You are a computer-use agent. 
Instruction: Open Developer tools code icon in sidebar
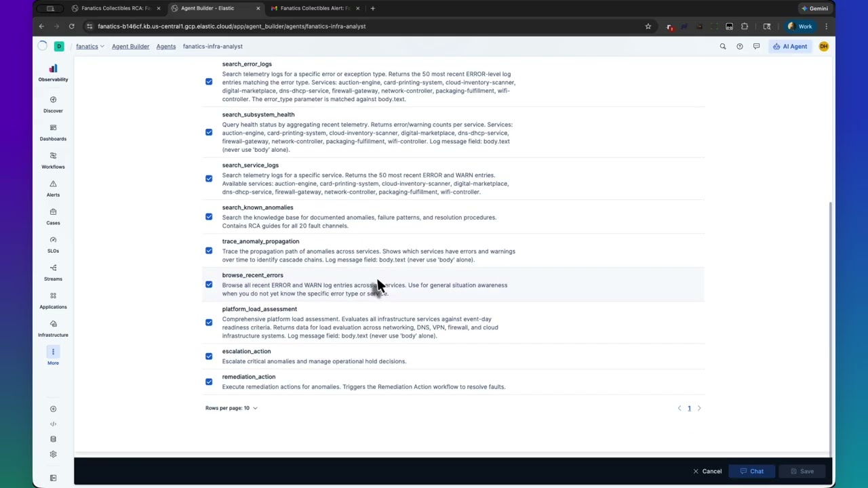[x=53, y=424]
